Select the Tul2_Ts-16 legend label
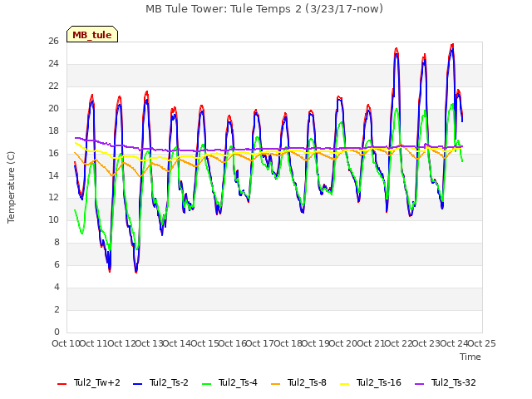The height and width of the screenshot is (399, 532). click(379, 382)
